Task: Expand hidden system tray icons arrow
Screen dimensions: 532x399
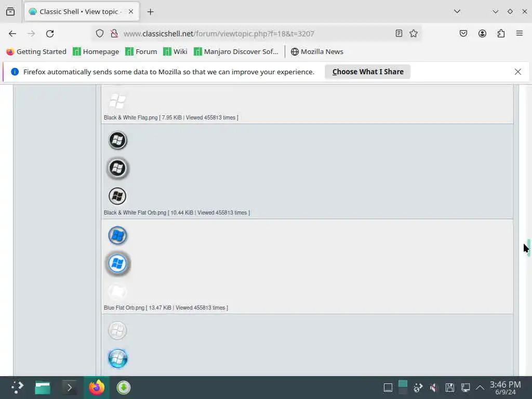Action: coord(480,388)
